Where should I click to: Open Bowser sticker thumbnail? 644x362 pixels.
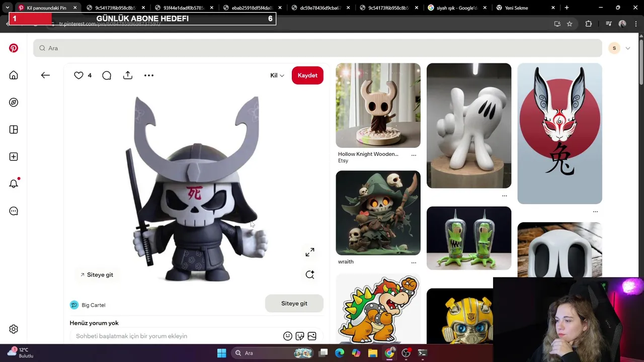pos(378,309)
